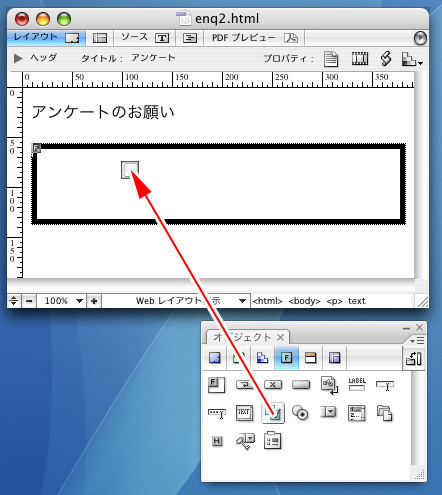
Task: Select the plain Button object icon
Action: [x=301, y=385]
